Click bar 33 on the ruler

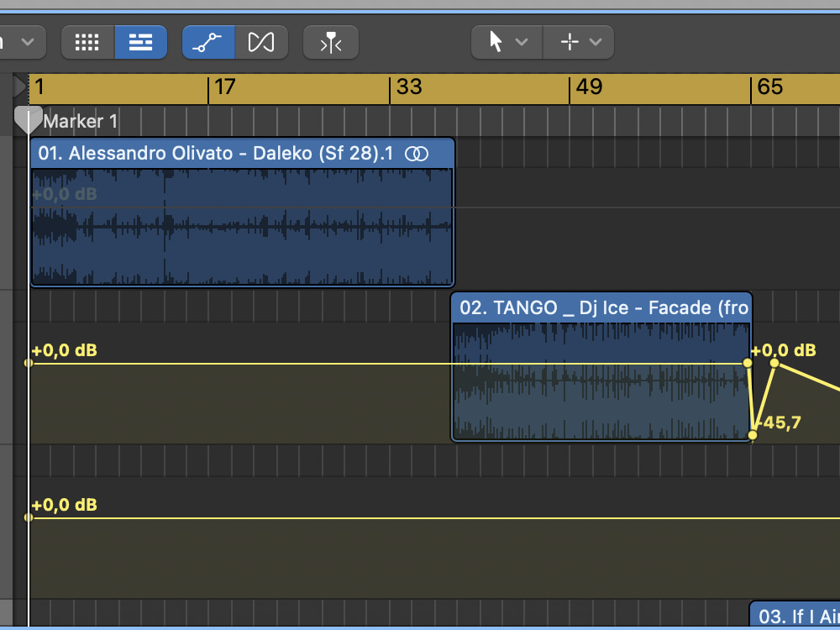pos(409,87)
